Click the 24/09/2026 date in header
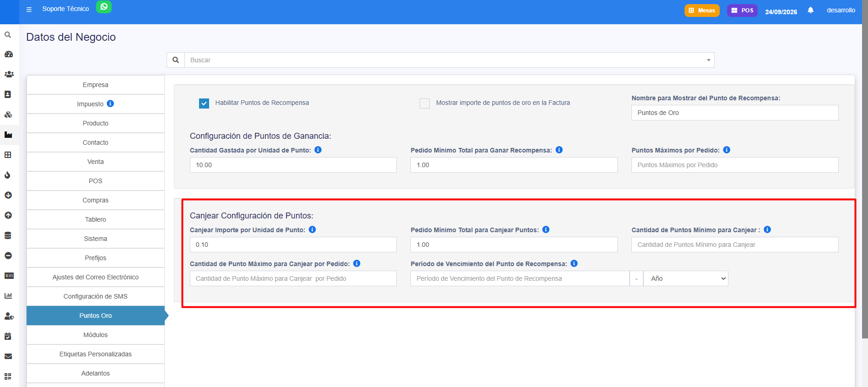Viewport: 868px width, 387px height. 781,12
